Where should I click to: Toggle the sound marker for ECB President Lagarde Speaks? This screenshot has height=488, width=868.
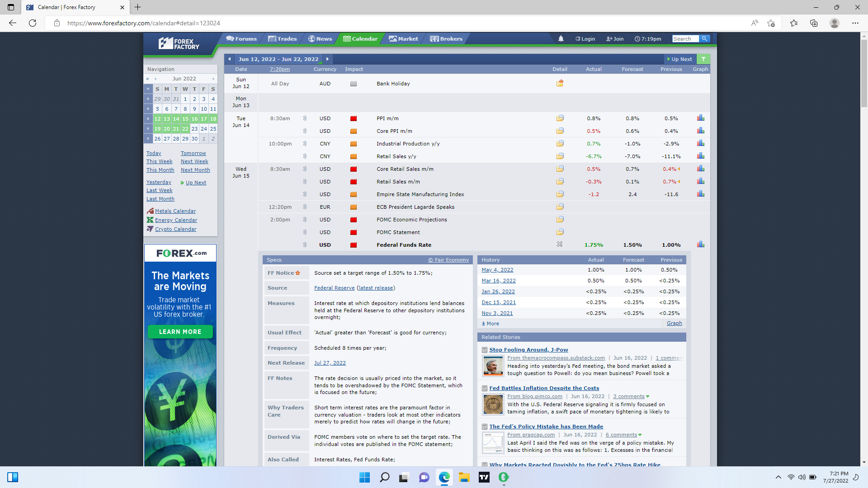tap(305, 207)
